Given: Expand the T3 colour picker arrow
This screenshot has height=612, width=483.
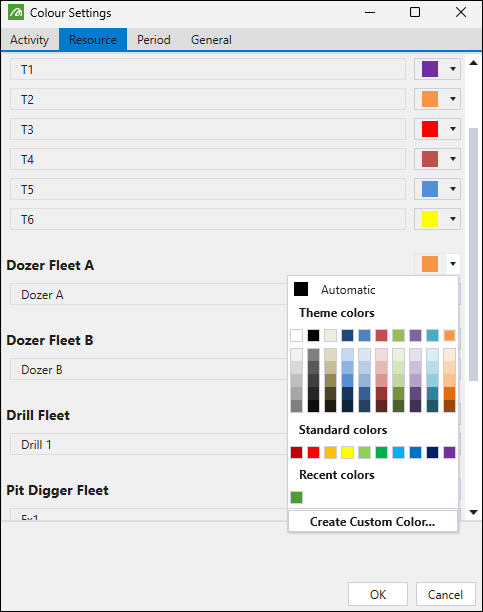Looking at the screenshot, I should click(453, 129).
